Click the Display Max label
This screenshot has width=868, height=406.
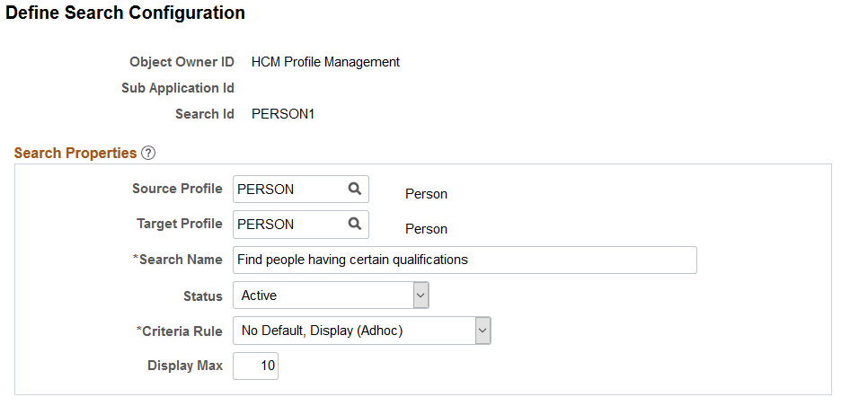(x=185, y=366)
